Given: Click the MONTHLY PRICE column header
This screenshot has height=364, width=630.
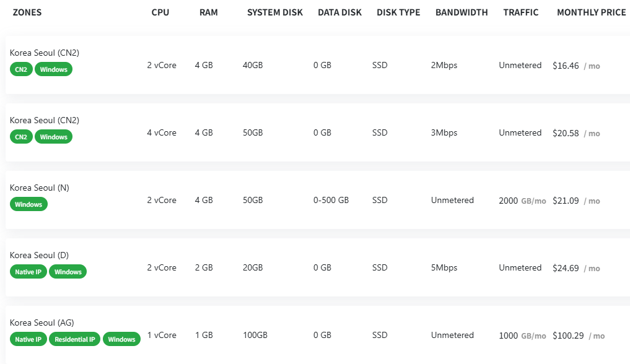Looking at the screenshot, I should click(591, 12).
